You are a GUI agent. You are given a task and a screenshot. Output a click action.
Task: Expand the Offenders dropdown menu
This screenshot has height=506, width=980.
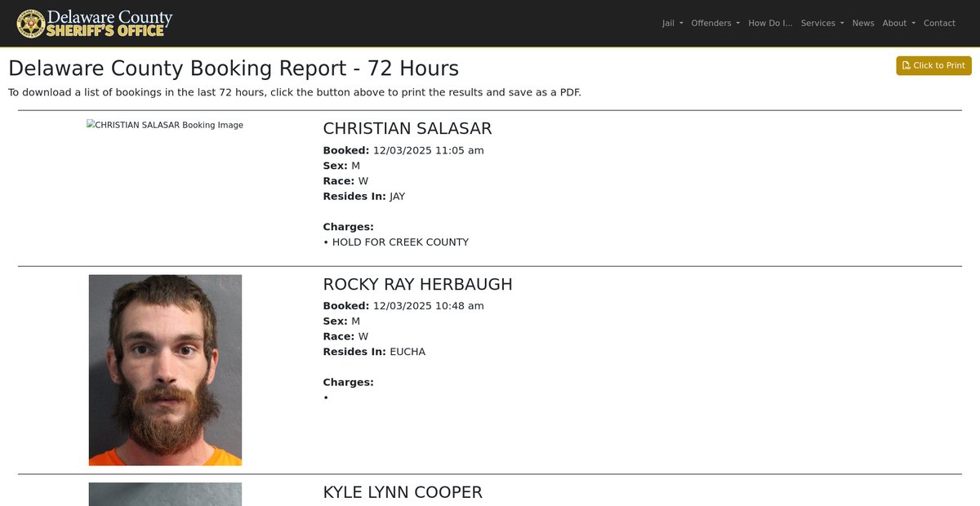715,23
